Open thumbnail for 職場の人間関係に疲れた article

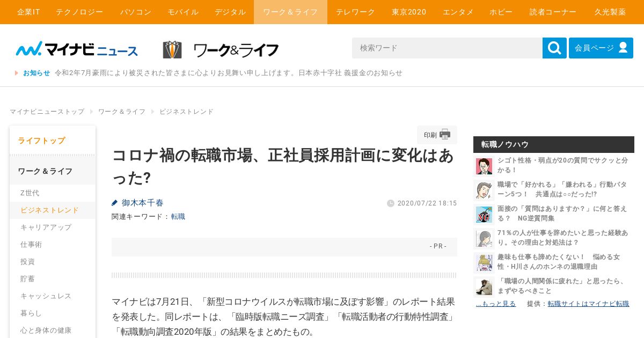[x=484, y=286]
